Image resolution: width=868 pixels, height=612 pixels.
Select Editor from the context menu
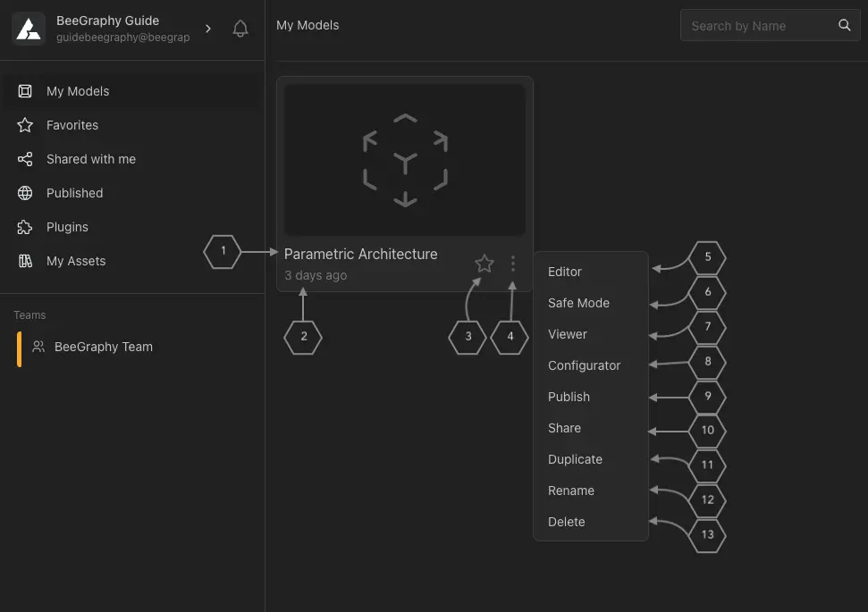565,272
